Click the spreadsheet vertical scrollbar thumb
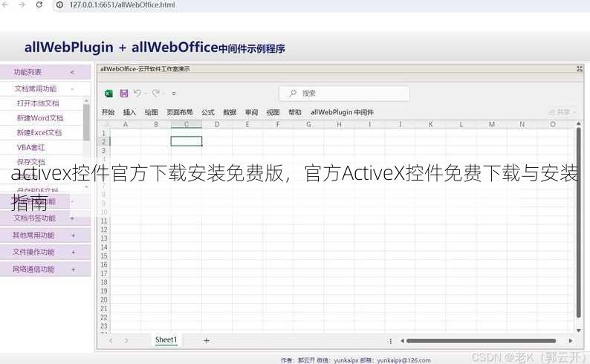This screenshot has height=364, width=590. [579, 223]
